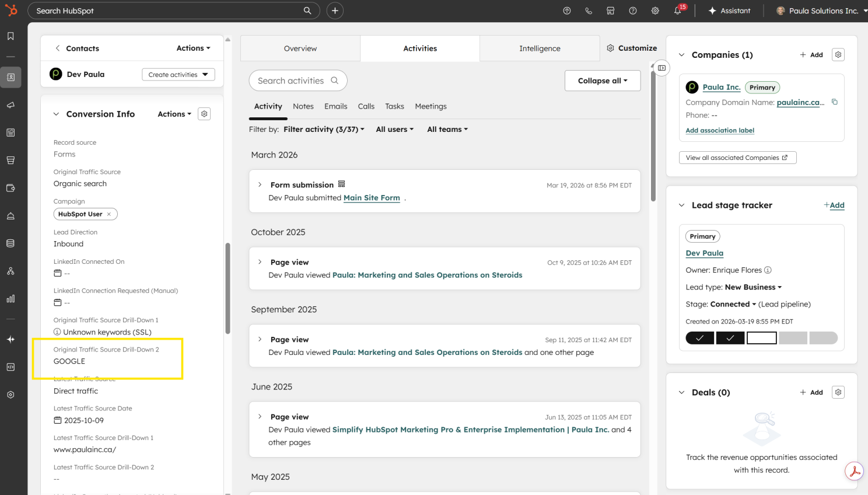Click the search magnifier in Search HubSpot

[307, 11]
